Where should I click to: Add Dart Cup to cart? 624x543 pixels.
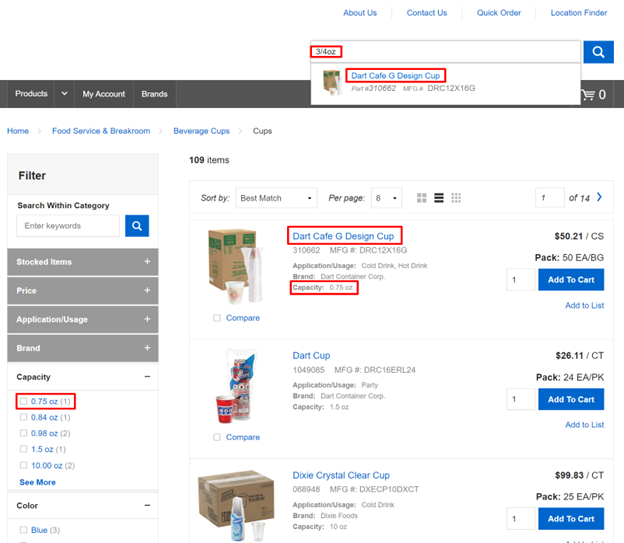(x=571, y=399)
